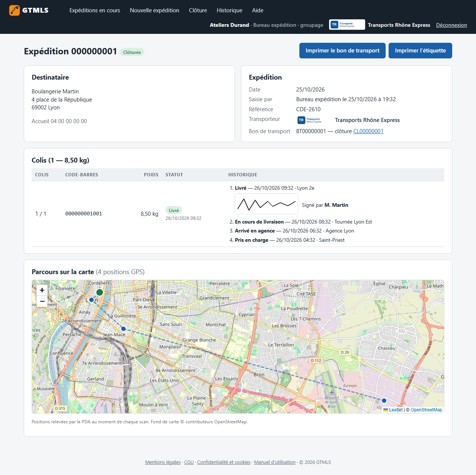Image resolution: width=476 pixels, height=475 pixels.
Task: Click BT00000001 transport slip number
Action: [x=311, y=131]
